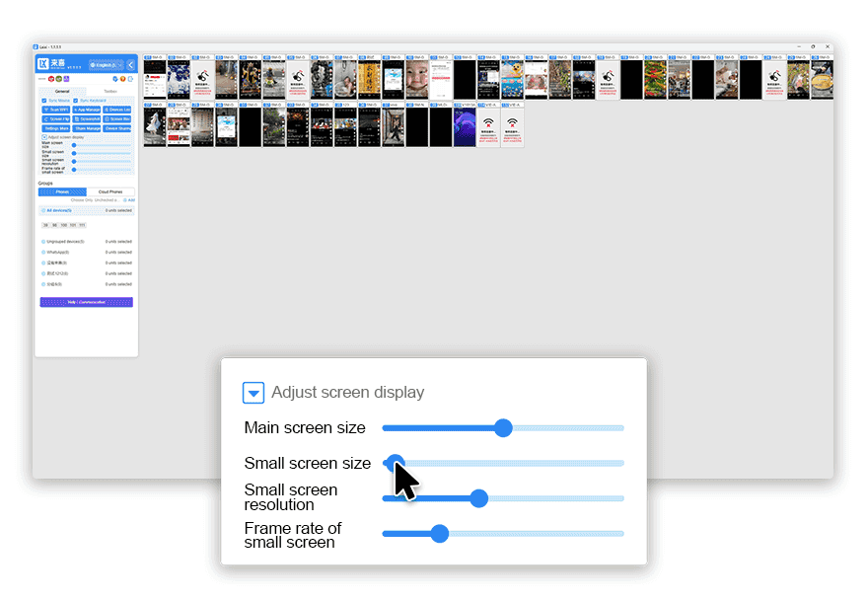Click the Help / Communication button
Image resolution: width=868 pixels, height=600 pixels.
86,302
